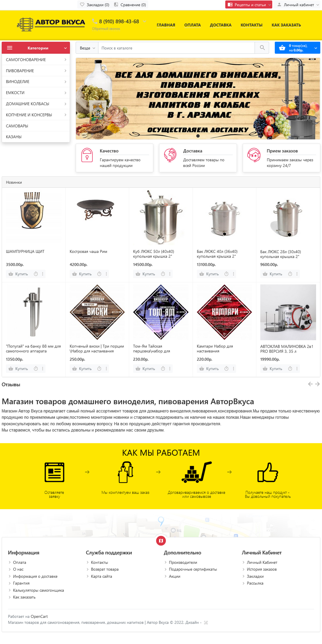The width and height of the screenshot is (322, 644).
Task: Expand phone number dropdown arrow
Action: (144, 22)
